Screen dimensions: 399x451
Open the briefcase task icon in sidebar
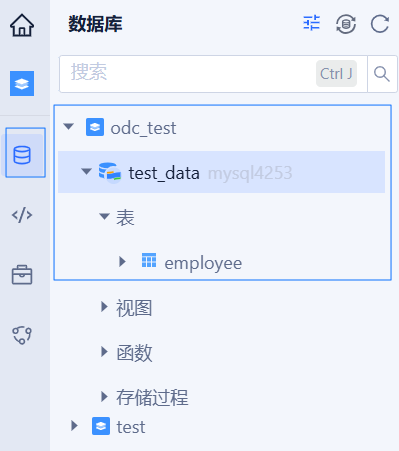22,275
